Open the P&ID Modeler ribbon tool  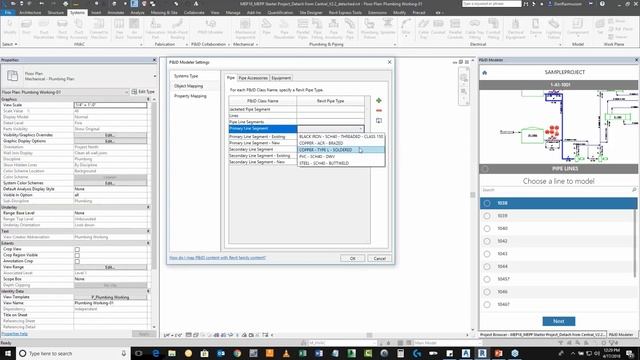tap(210, 27)
